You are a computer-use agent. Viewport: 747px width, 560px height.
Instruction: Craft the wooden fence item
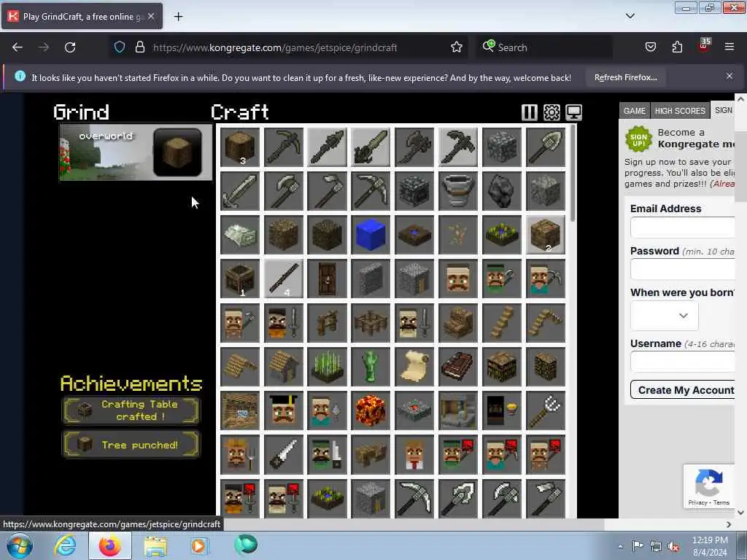tap(371, 323)
